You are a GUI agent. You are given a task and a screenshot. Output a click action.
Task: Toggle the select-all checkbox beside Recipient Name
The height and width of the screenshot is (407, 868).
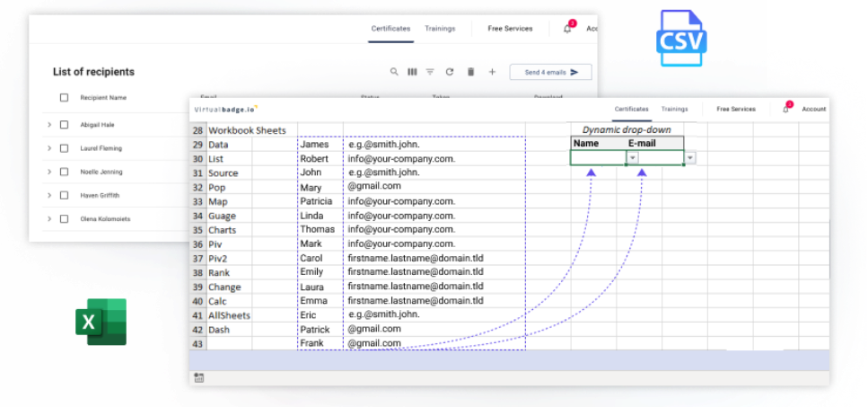65,97
